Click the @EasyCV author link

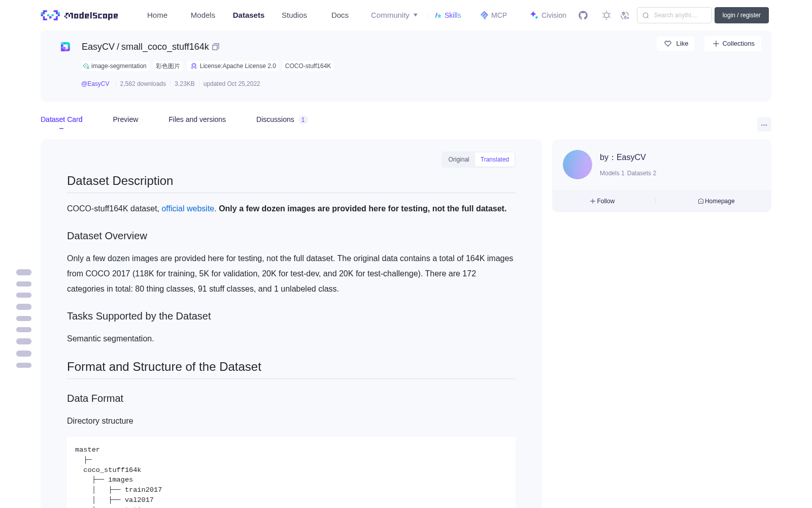[95, 84]
